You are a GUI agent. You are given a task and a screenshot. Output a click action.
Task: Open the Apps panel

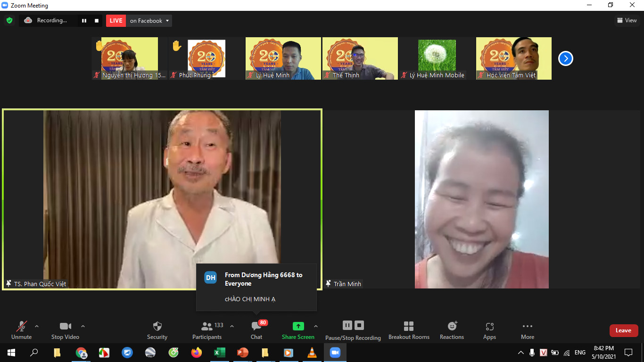coord(489,330)
